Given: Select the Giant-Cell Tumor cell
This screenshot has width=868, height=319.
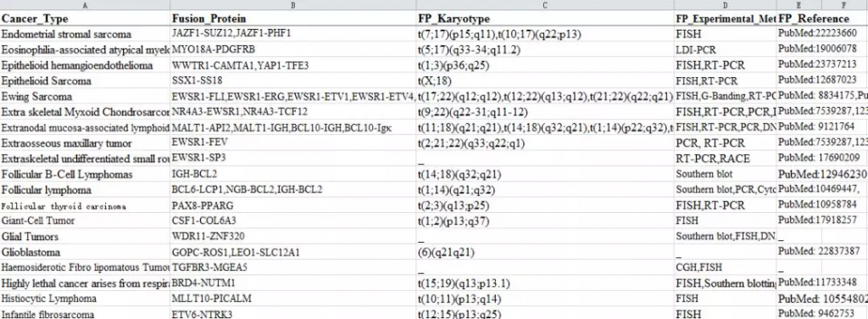Looking at the screenshot, I should [85, 221].
